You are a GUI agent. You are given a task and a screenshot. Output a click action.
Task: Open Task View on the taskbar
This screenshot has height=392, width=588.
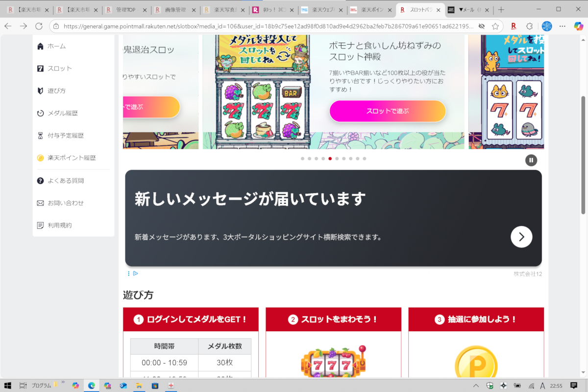tap(23, 385)
